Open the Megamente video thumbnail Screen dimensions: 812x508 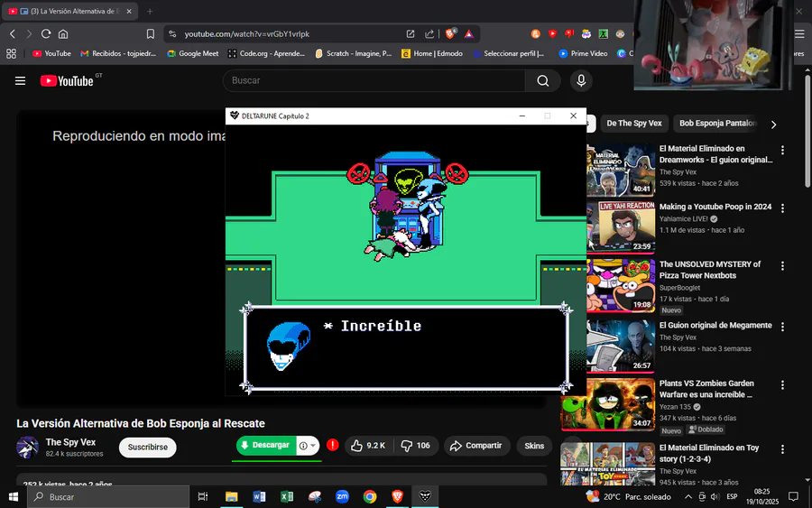(621, 346)
